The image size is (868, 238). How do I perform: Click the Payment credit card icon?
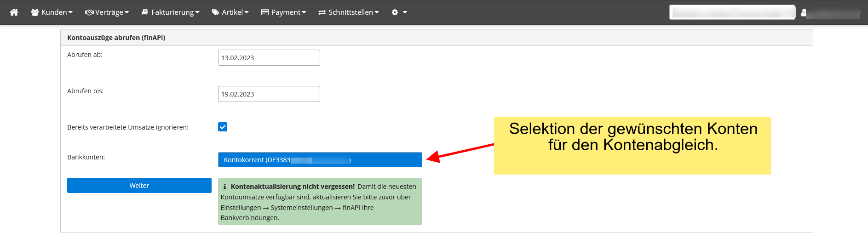(265, 12)
